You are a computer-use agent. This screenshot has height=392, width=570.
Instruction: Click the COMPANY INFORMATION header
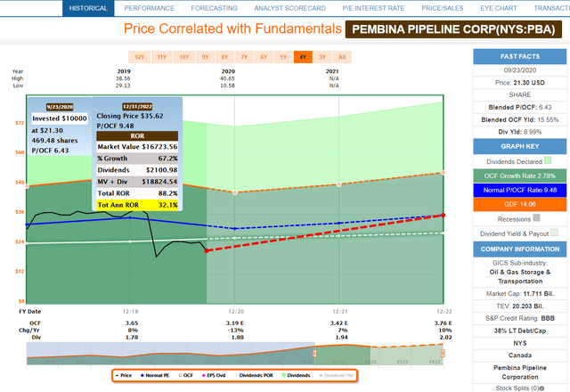520,249
